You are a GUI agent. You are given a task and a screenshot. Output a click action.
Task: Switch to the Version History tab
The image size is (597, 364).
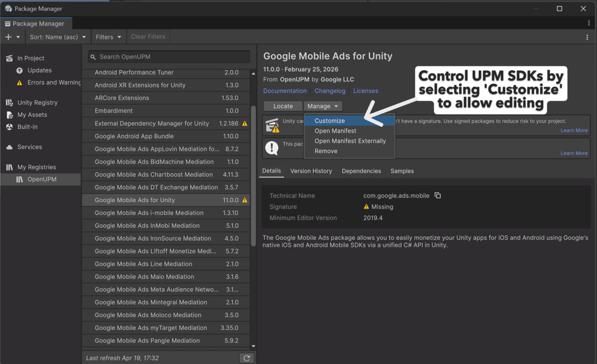click(311, 171)
